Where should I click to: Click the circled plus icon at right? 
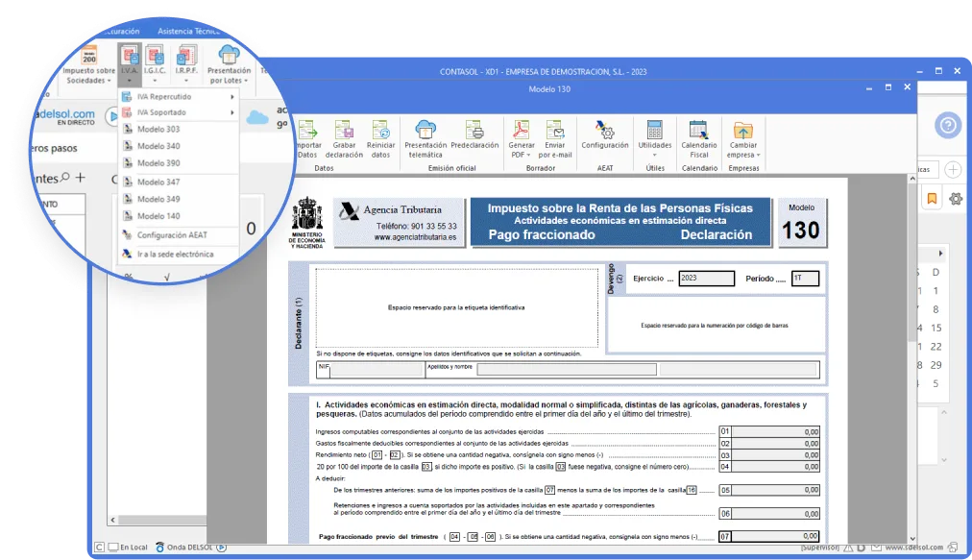(953, 169)
